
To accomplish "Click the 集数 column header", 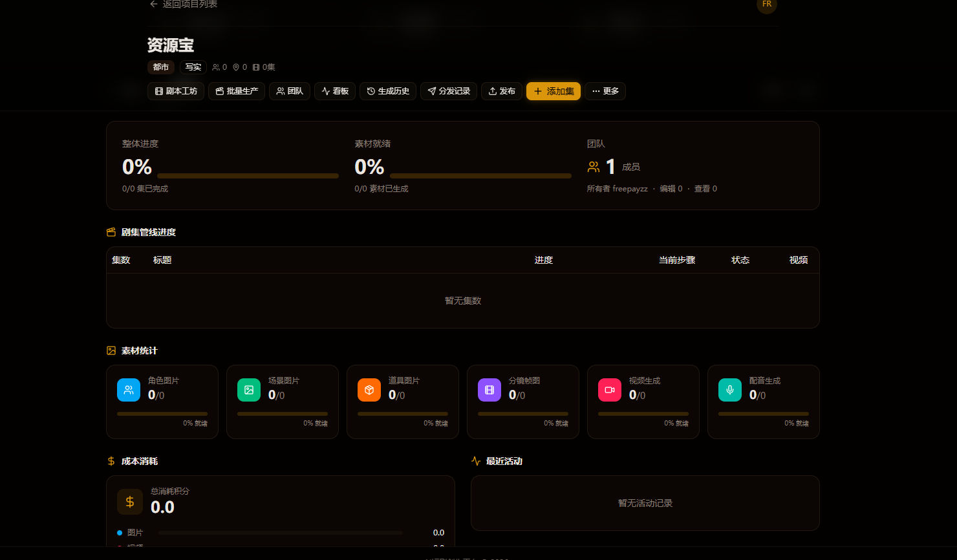I will click(121, 260).
